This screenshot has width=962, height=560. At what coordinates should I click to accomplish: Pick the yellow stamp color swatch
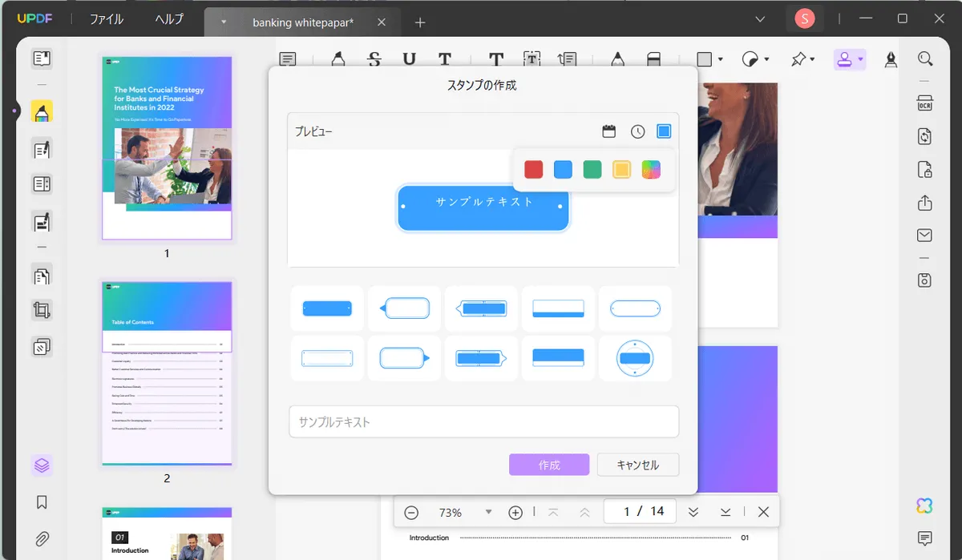(x=621, y=169)
